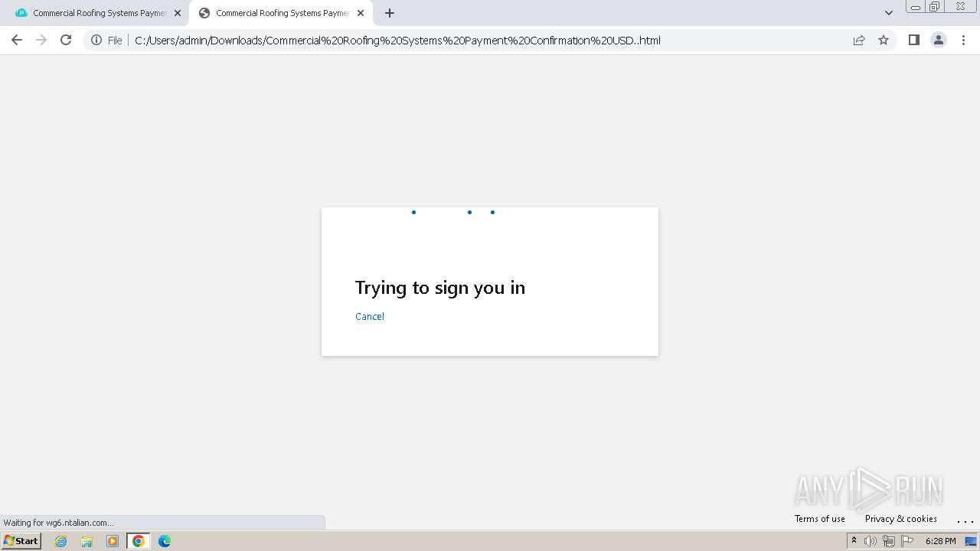Click the 'Waiting for wg6.ntalian.com' status text

(59, 523)
